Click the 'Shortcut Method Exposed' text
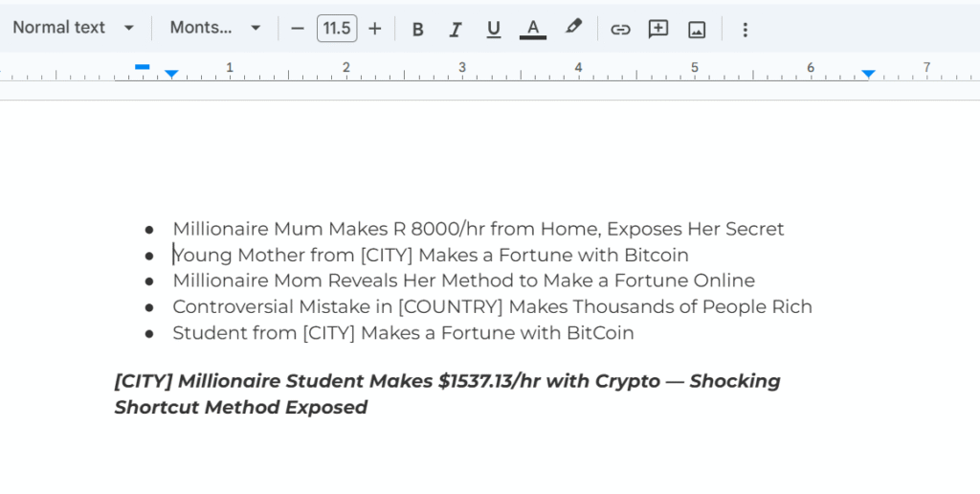 (x=240, y=408)
